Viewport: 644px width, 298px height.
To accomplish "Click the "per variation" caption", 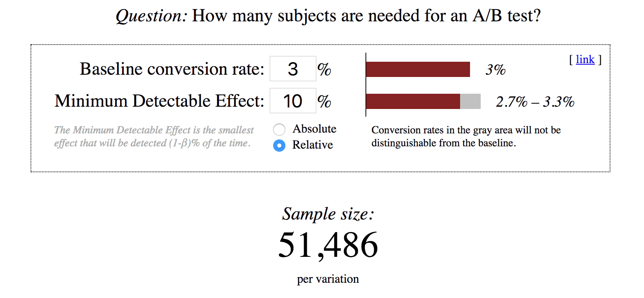I will [x=328, y=279].
